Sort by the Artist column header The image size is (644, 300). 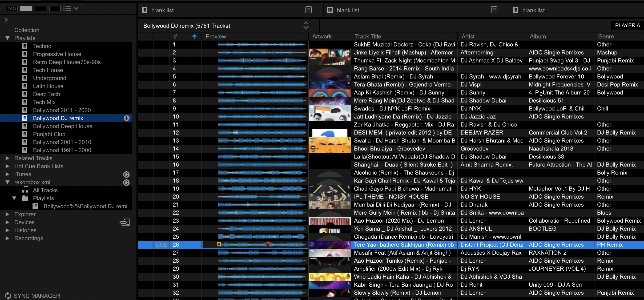point(468,37)
